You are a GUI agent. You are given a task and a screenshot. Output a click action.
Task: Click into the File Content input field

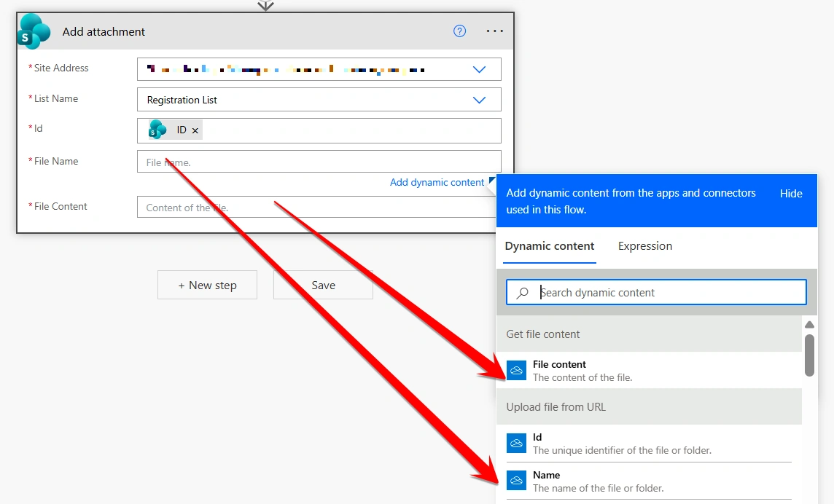point(316,207)
